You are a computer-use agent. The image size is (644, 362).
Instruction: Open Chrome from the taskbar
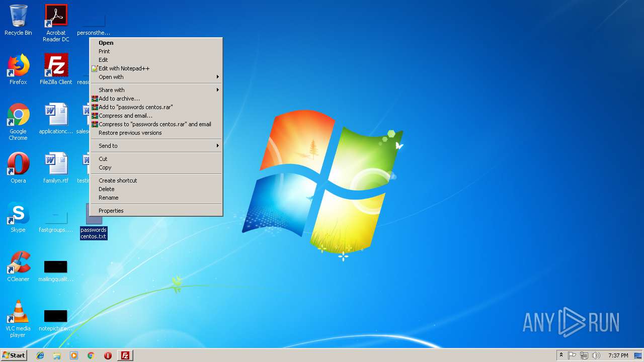tap(91, 355)
